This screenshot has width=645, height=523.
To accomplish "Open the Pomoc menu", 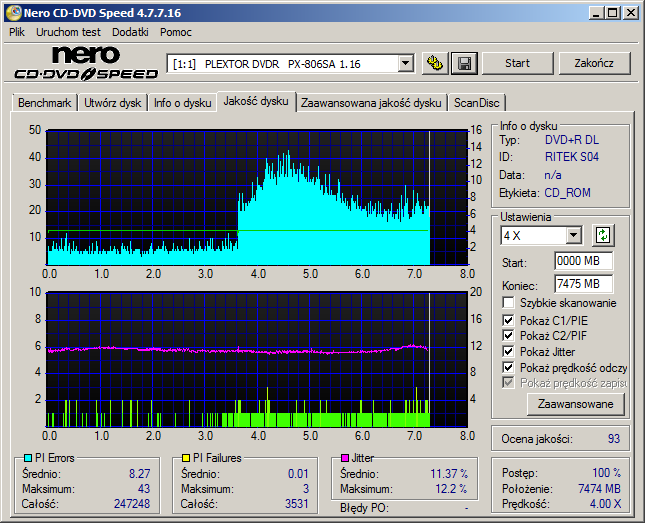I will click(176, 32).
